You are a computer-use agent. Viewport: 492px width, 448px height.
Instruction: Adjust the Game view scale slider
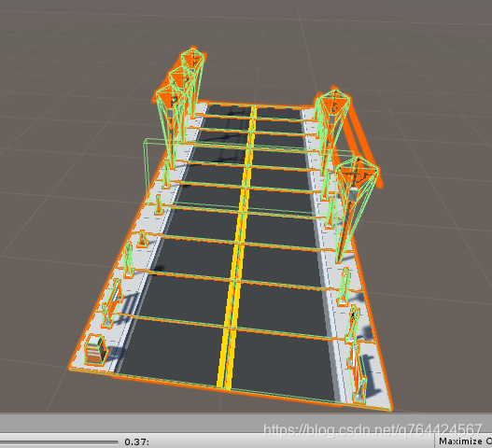(x=59, y=441)
